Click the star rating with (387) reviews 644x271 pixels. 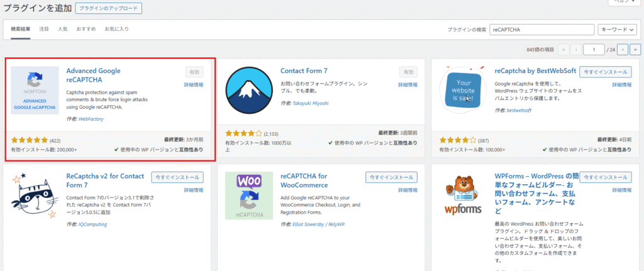(458, 140)
